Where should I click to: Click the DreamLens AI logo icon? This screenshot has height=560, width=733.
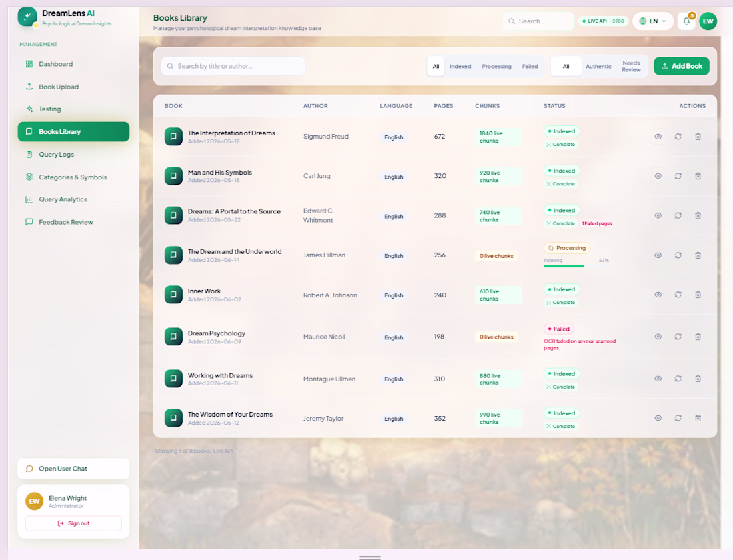(x=27, y=17)
